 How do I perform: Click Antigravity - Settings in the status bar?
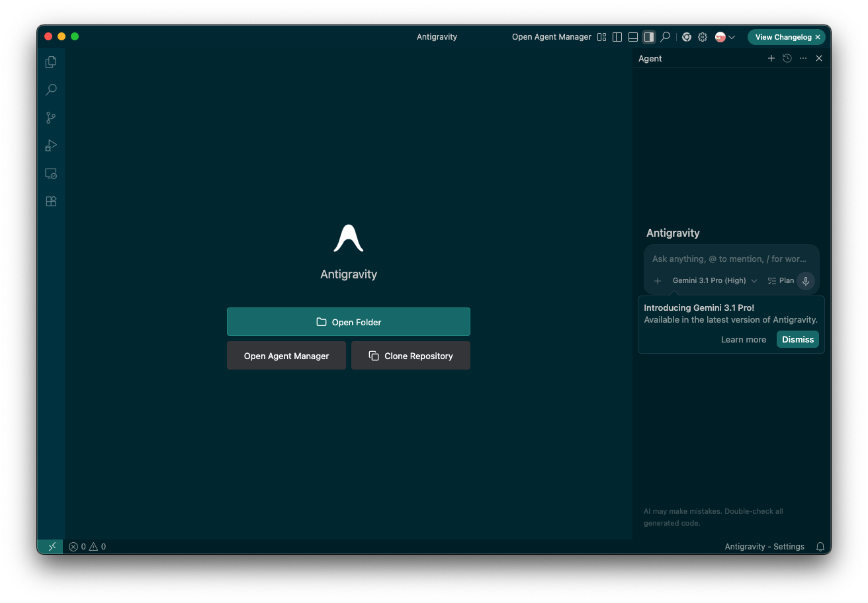click(x=765, y=547)
